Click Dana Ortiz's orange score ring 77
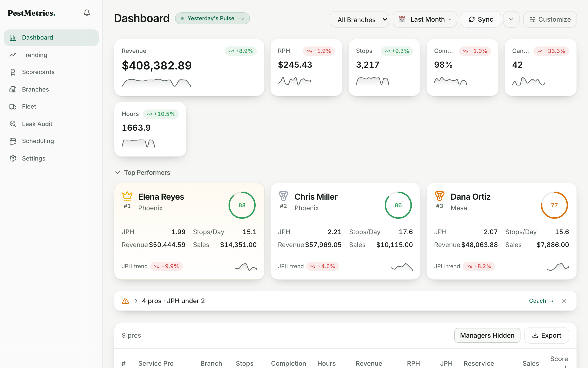 [554, 205]
